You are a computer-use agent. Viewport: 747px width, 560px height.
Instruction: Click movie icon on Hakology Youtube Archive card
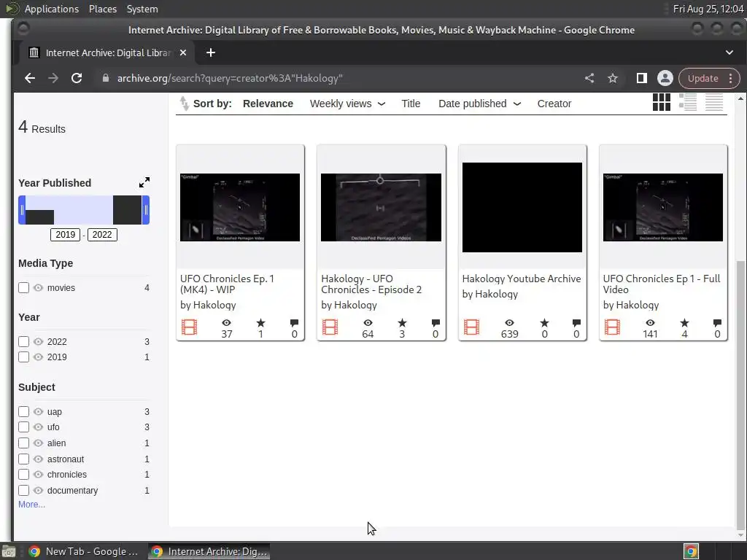(x=472, y=327)
